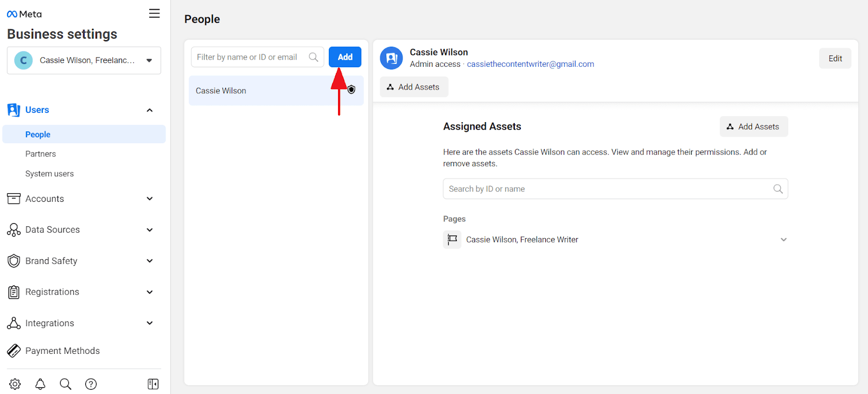
Task: Click the search icon in people filter
Action: (x=314, y=57)
